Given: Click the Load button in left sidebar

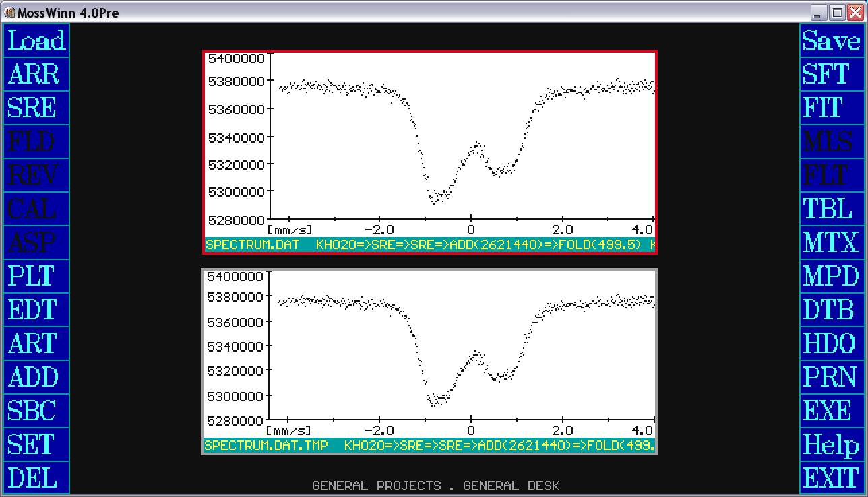Looking at the screenshot, I should 36,40.
